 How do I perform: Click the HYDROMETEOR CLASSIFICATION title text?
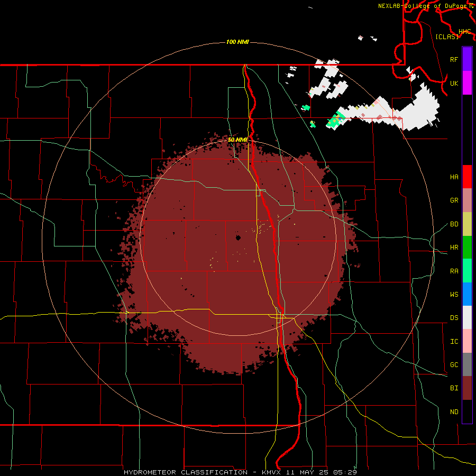(x=186, y=472)
